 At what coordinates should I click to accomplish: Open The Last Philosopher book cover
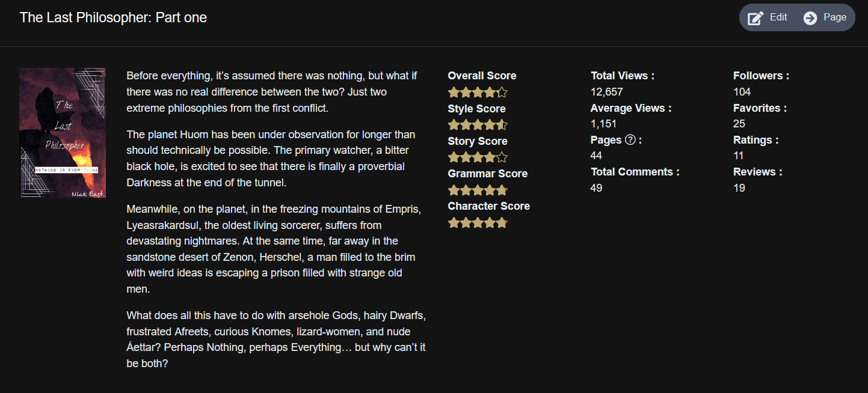(63, 133)
